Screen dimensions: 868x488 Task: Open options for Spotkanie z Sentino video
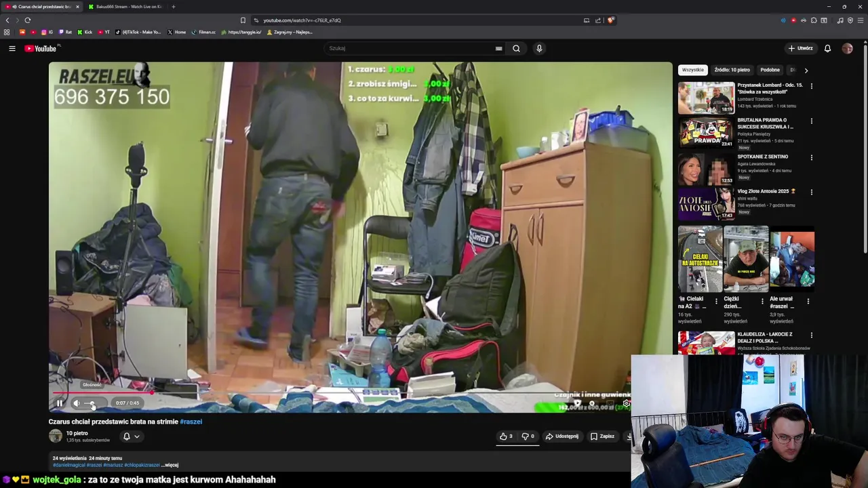[811, 157]
